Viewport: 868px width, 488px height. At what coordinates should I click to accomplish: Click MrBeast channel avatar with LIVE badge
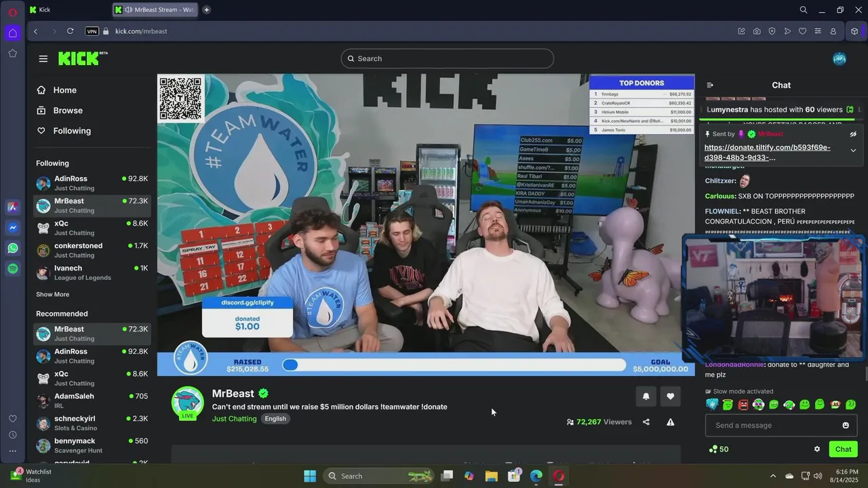[x=188, y=403]
